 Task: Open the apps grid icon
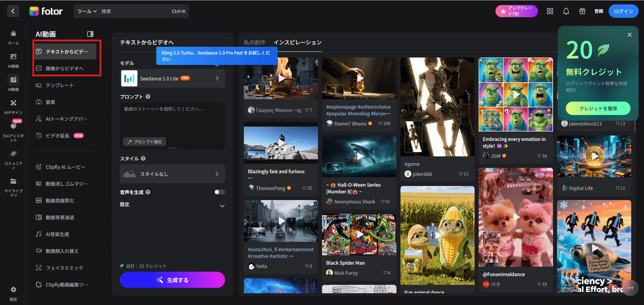click(550, 11)
